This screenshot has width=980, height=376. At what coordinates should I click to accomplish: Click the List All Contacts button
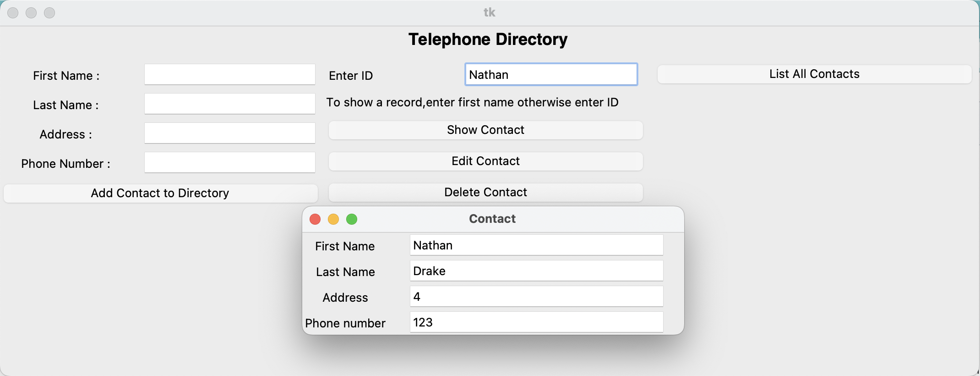pos(814,74)
